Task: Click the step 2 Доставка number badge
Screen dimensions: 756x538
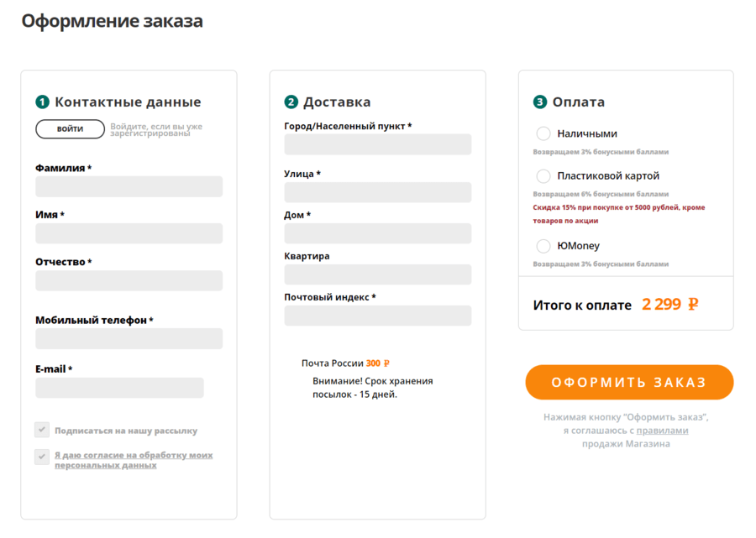Action: (291, 102)
